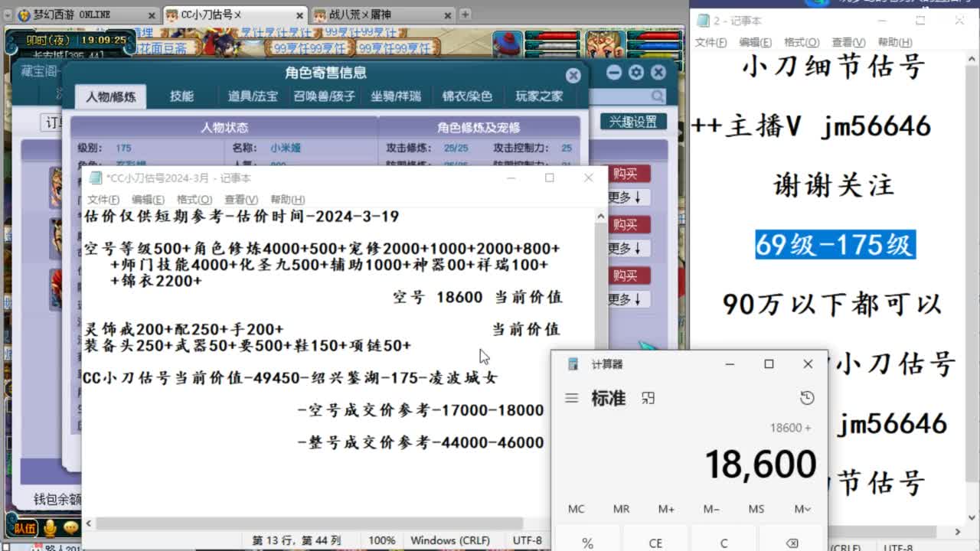Switch to the 玩家之家 tab
Image resolution: width=980 pixels, height=551 pixels.
539,96
